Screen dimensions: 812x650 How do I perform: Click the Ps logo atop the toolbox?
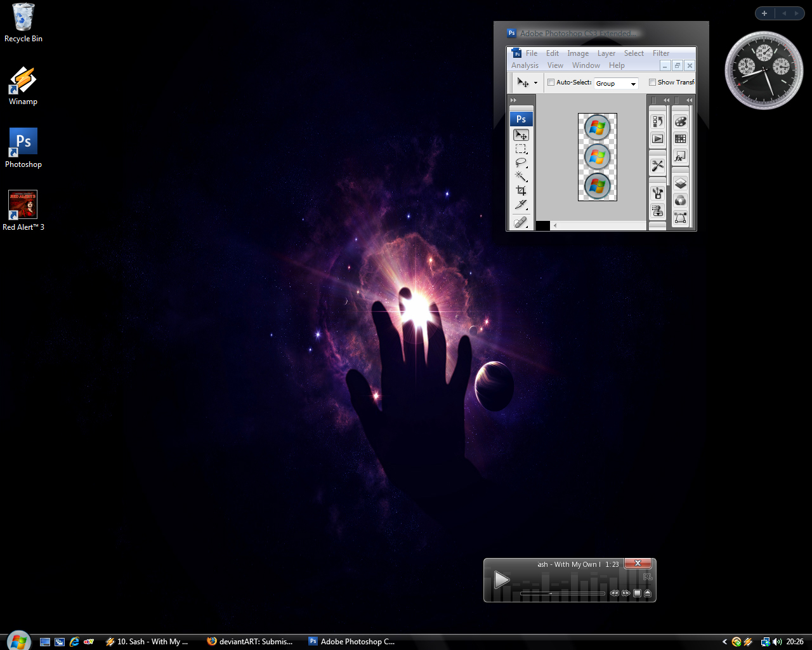pos(521,119)
